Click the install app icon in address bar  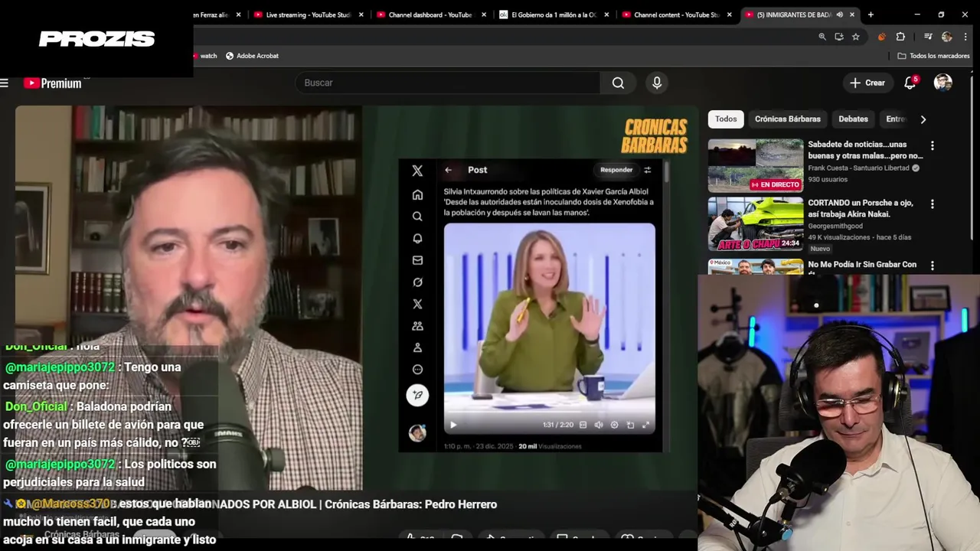click(x=839, y=37)
